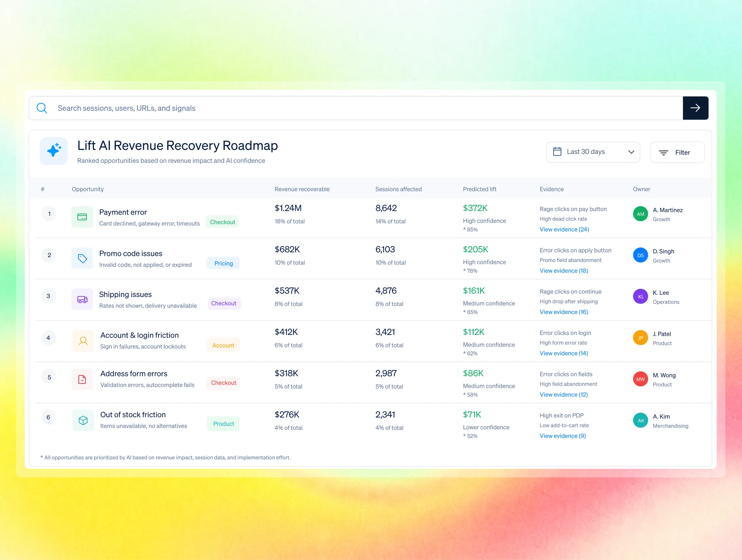742x560 pixels.
Task: Select the $1.24M revenue value
Action: point(288,208)
